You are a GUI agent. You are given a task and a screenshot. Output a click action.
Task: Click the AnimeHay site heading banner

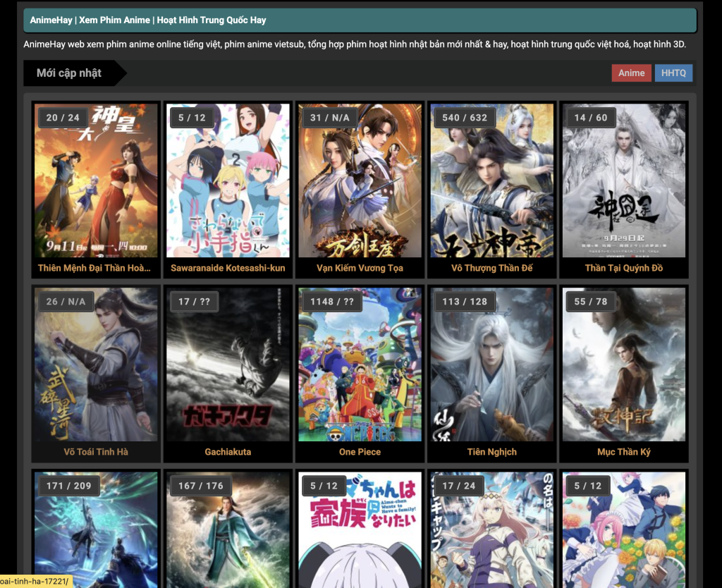[x=360, y=20]
